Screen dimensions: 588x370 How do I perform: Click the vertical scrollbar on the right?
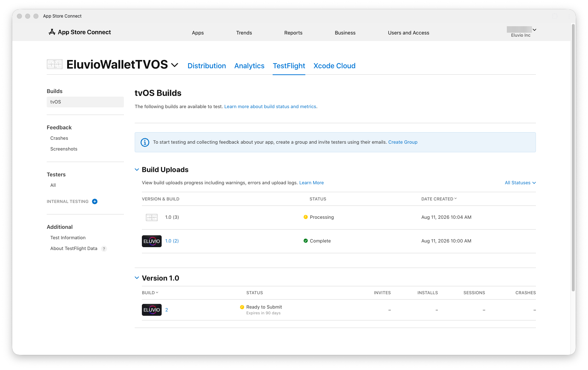[573, 158]
